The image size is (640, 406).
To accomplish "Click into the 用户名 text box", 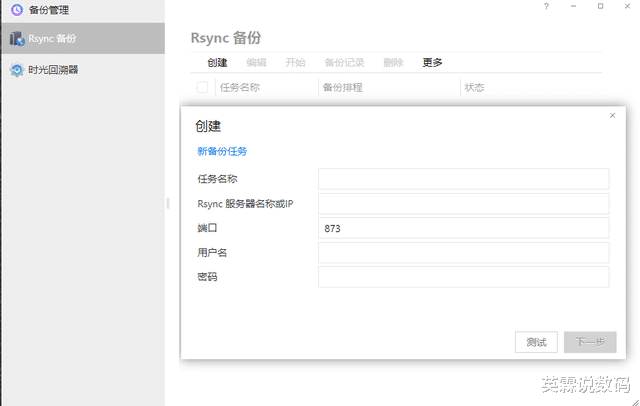I will 463,253.
